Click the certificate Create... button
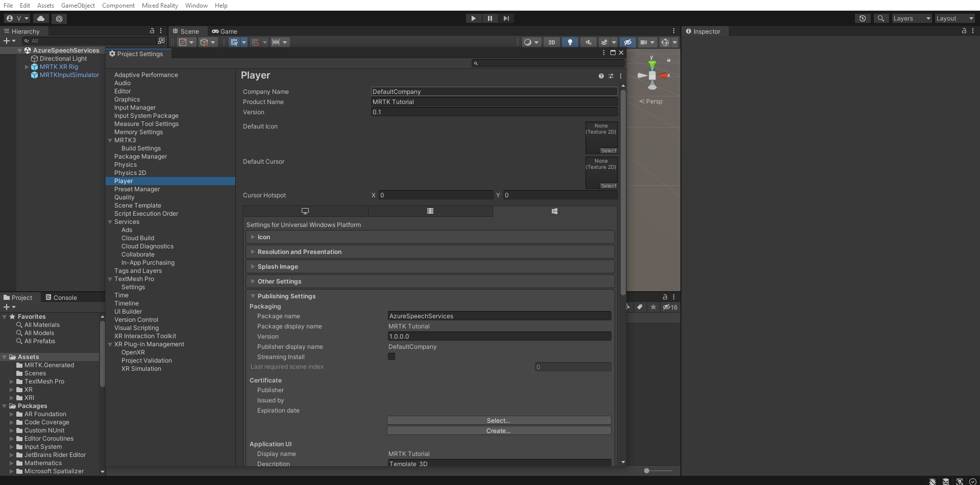980x485 pixels. [x=499, y=431]
